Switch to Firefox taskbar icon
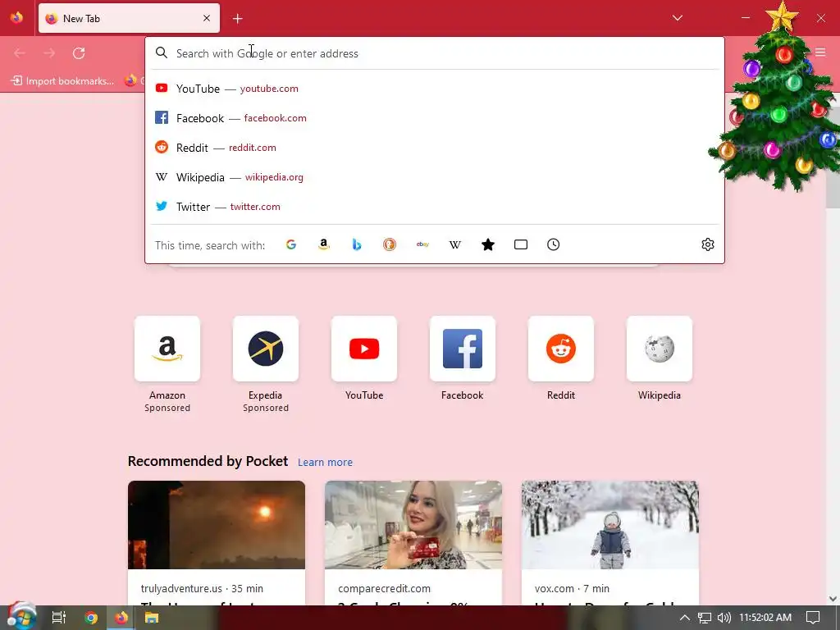The height and width of the screenshot is (630, 840). (121, 618)
